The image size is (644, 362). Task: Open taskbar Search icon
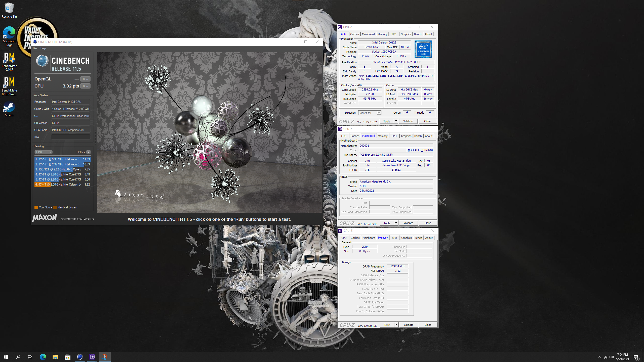[x=18, y=357]
